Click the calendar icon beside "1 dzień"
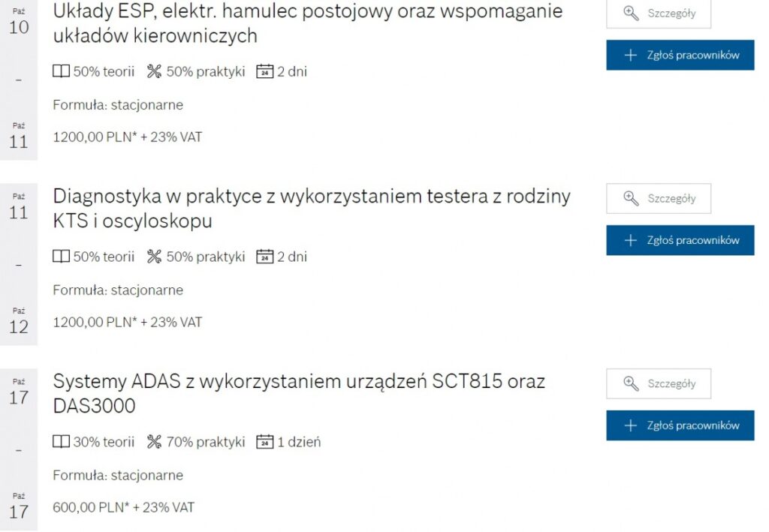Viewport: 769px width, 532px height. pos(264,442)
